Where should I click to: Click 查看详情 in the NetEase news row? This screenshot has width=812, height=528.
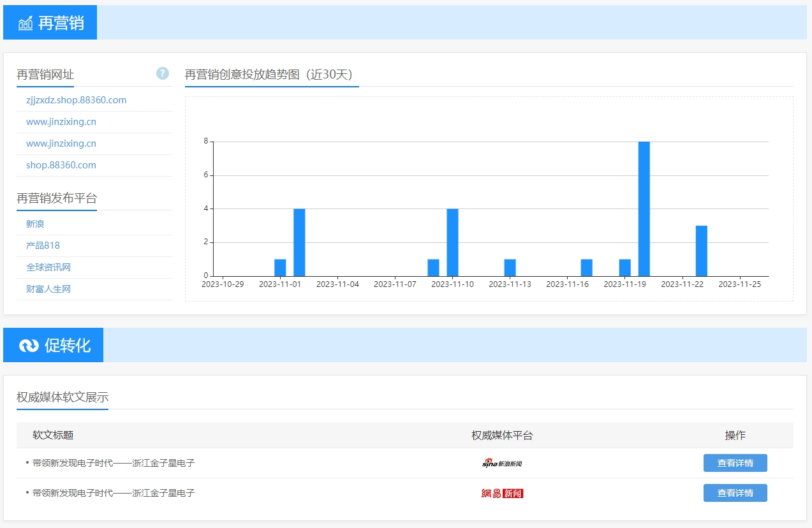(735, 493)
